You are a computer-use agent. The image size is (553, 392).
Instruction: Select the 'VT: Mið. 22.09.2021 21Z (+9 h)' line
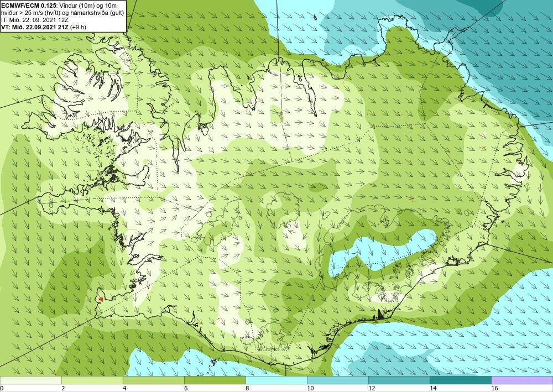pyautogui.click(x=44, y=27)
